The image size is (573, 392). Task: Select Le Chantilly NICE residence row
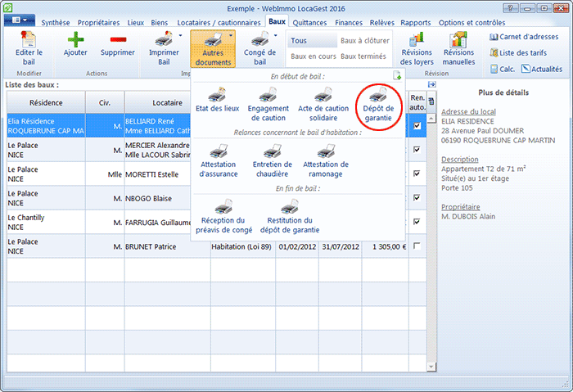coord(46,222)
